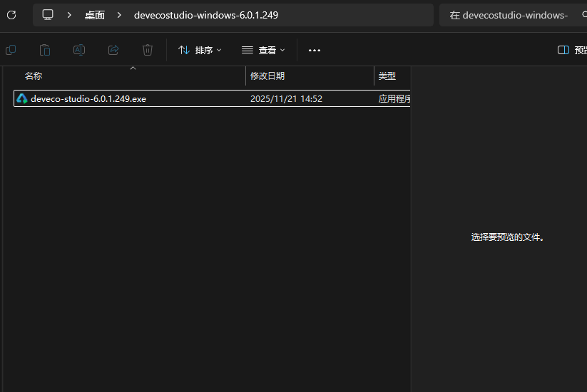The image size is (587, 392).
Task: Open the 查看 view dropdown
Action: point(263,50)
